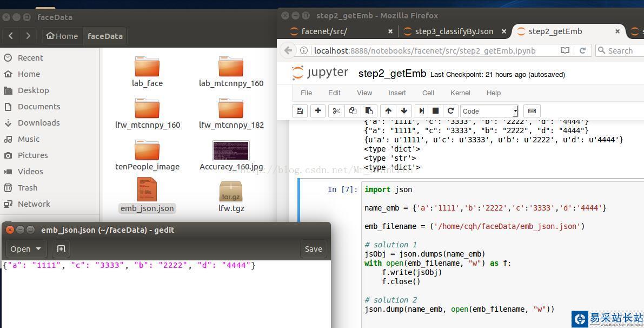The height and width of the screenshot is (328, 644).
Task: Open Jupyter Cell menu
Action: 428,93
